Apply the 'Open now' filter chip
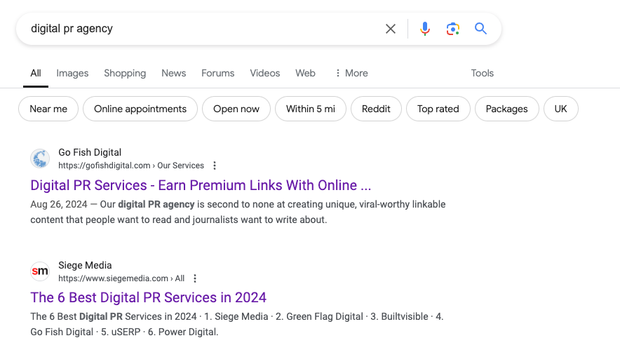Viewport: 620px width, 364px height. 236,109
